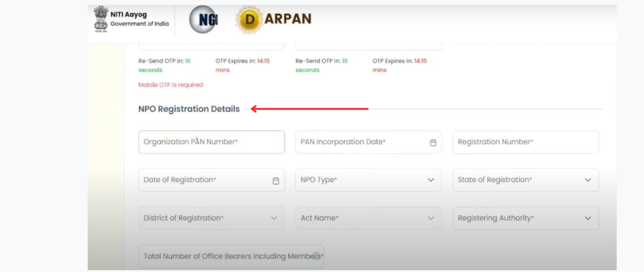Open calendar icon in Date of Registration
The height and width of the screenshot is (272, 644).
276,181
